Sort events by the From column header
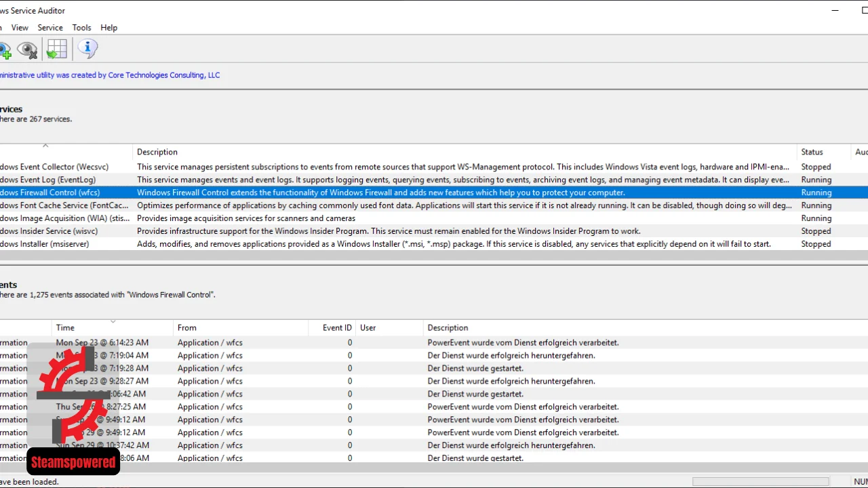The width and height of the screenshot is (868, 488). click(241, 327)
